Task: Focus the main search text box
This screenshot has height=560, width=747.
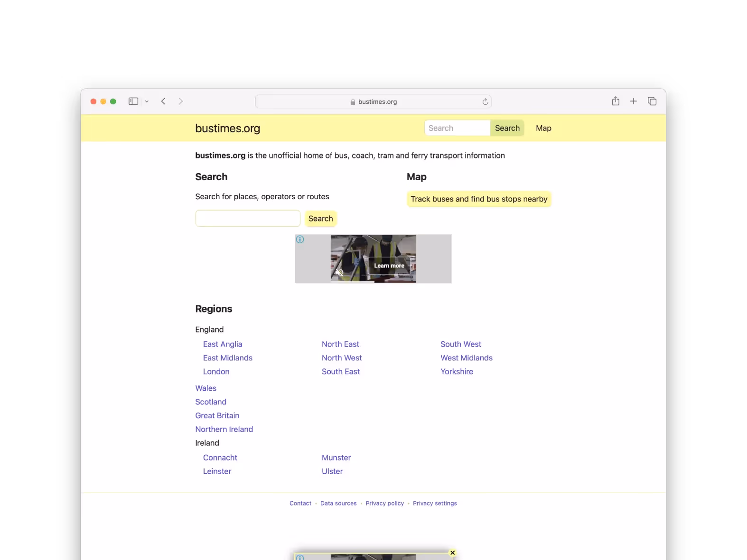Action: (x=248, y=219)
